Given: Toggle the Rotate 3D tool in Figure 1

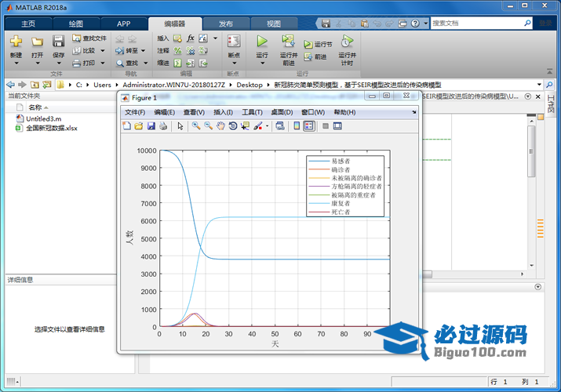Looking at the screenshot, I should [232, 125].
